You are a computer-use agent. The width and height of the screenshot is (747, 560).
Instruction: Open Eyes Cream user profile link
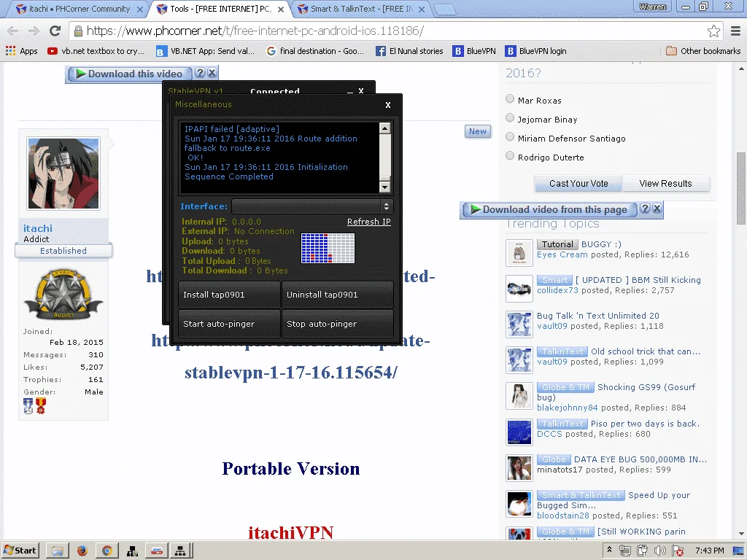562,254
